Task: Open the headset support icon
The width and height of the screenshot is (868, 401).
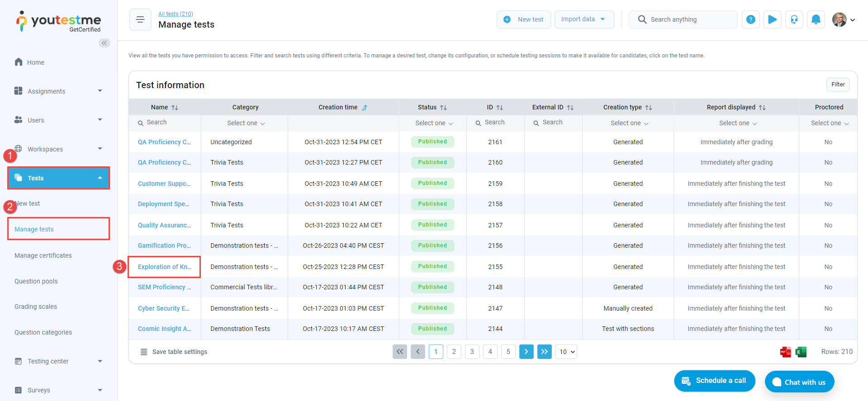Action: coord(794,19)
